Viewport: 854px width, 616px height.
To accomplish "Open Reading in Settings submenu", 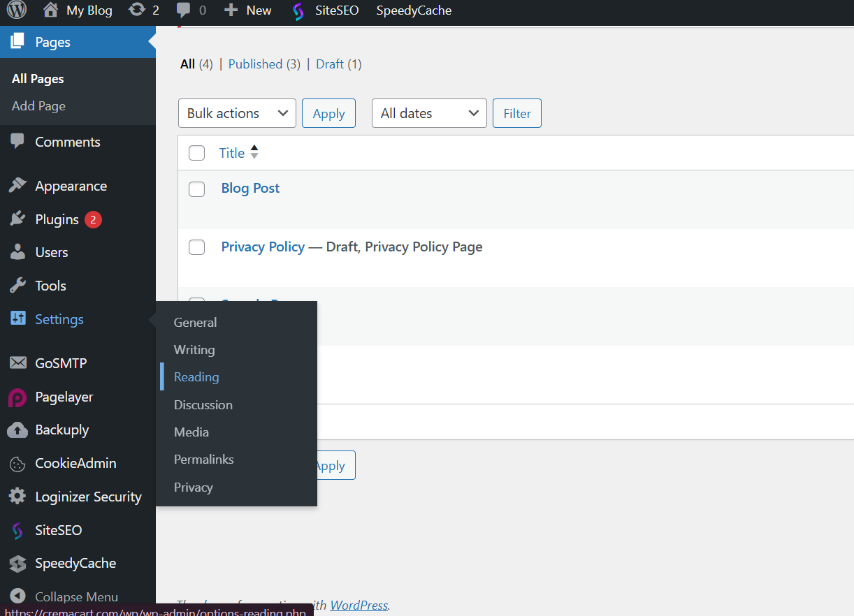I will [x=196, y=376].
